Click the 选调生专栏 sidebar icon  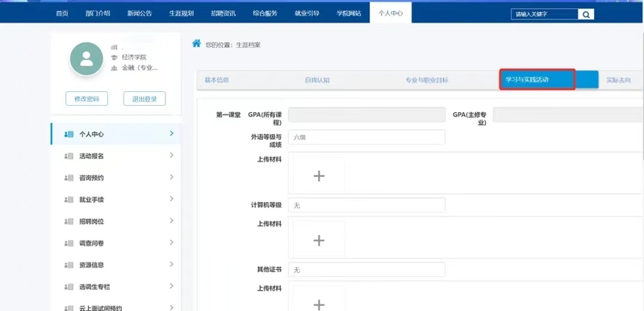(x=69, y=287)
